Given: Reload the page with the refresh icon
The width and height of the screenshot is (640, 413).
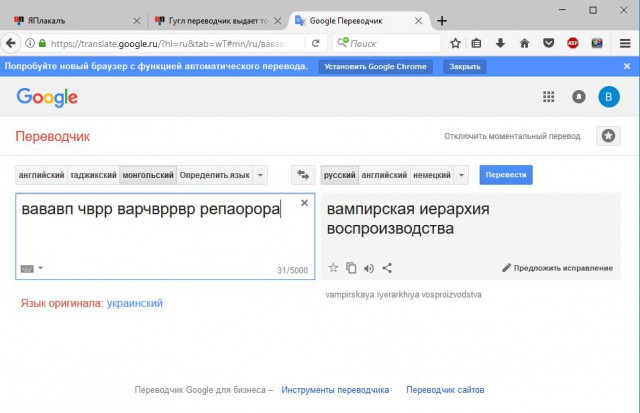Looking at the screenshot, I should [316, 43].
